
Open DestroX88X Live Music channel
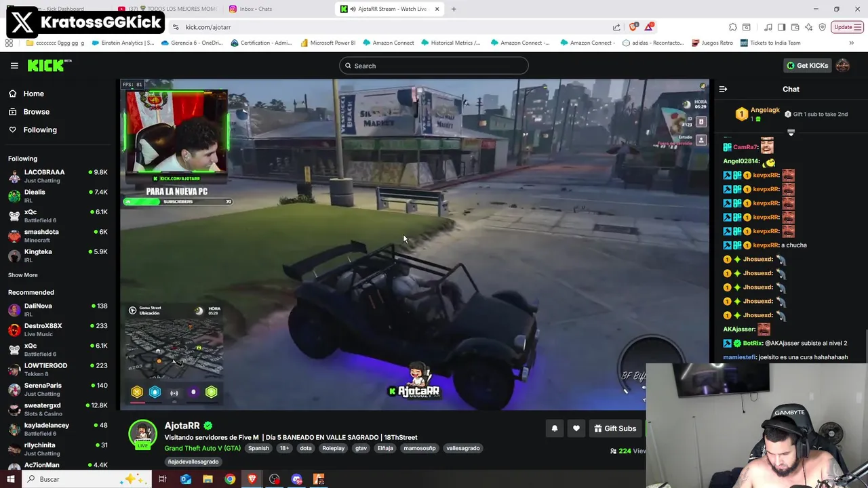[x=58, y=329]
